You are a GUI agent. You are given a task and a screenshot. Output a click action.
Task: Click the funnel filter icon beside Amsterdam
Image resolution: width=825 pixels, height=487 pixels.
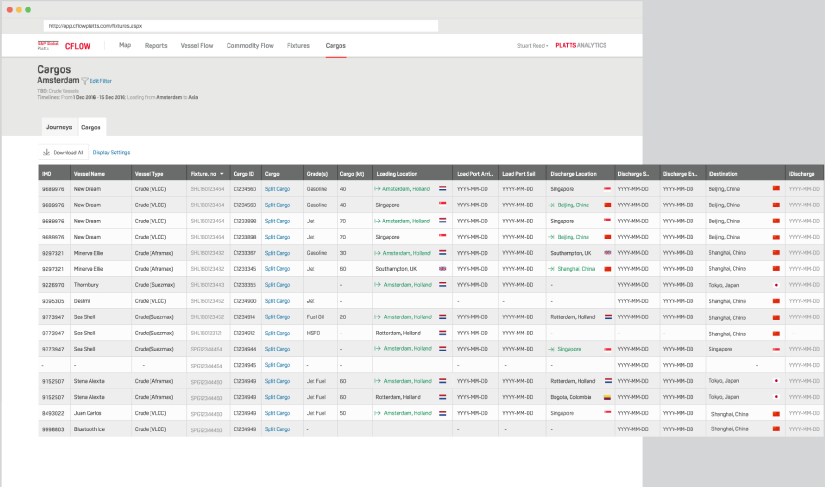84,81
